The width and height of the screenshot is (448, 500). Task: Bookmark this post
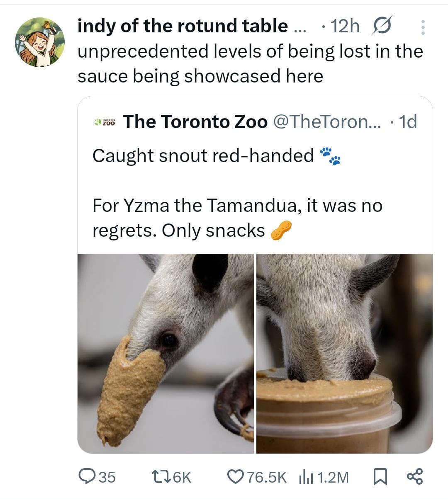380,477
